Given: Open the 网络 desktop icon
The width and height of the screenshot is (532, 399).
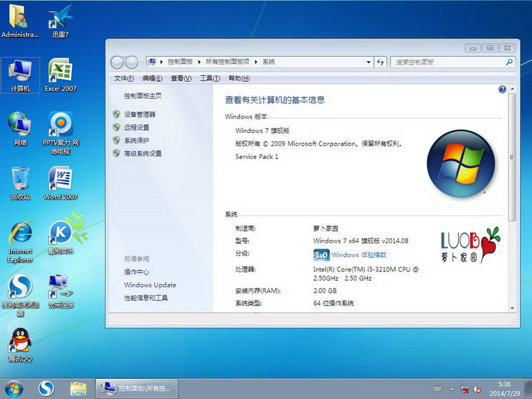Looking at the screenshot, I should click(21, 129).
